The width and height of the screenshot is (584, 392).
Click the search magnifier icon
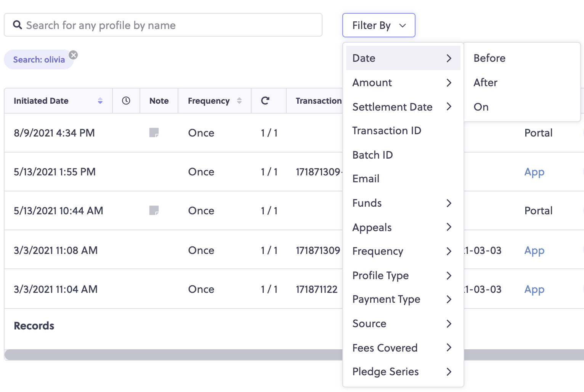coord(18,25)
